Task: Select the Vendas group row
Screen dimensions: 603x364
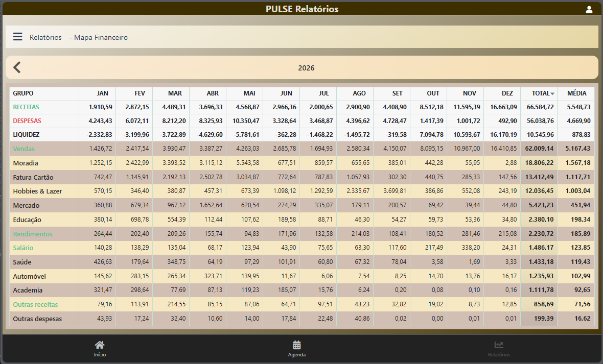Action: [x=24, y=149]
